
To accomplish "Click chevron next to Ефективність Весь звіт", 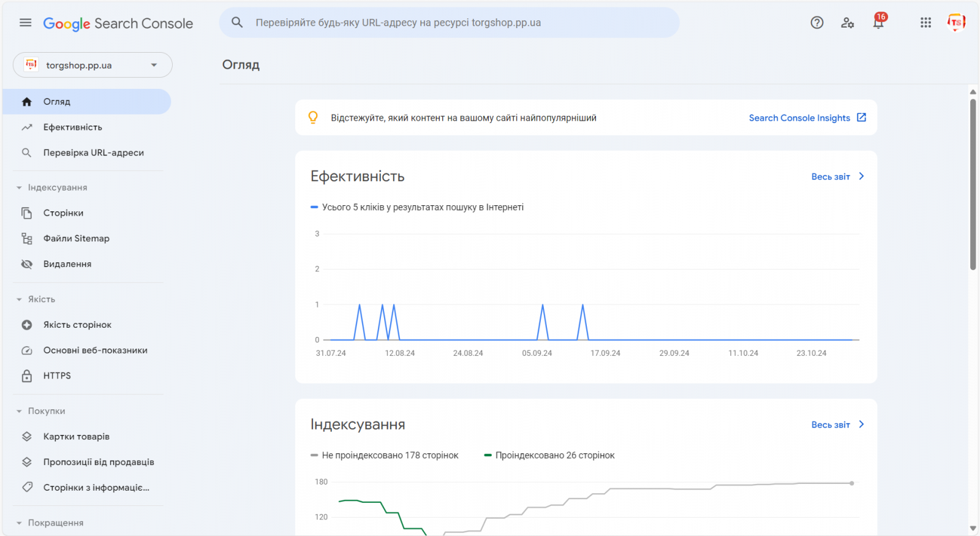I will [861, 176].
